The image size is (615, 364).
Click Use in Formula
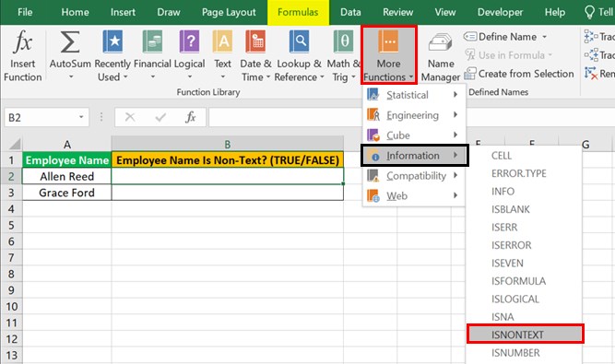tap(508, 55)
